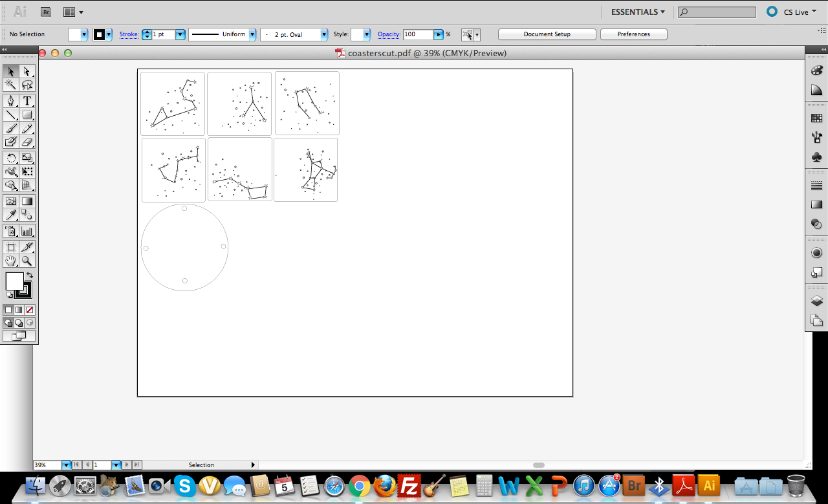Click the Fill color swatch in toolbox
Viewport: 828px width, 504px height.
(x=14, y=281)
